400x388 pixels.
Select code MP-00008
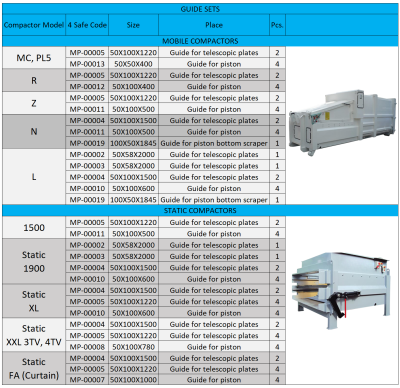pos(87,347)
